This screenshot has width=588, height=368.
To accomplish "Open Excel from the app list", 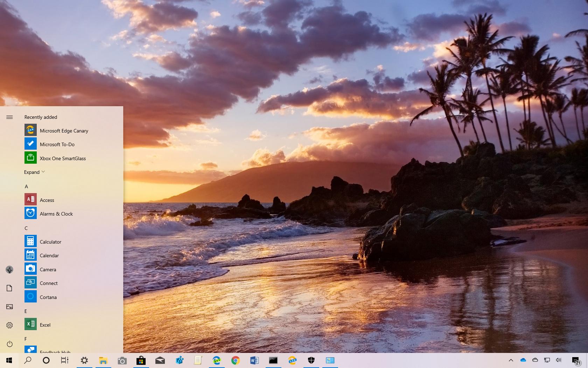I will click(x=73, y=325).
